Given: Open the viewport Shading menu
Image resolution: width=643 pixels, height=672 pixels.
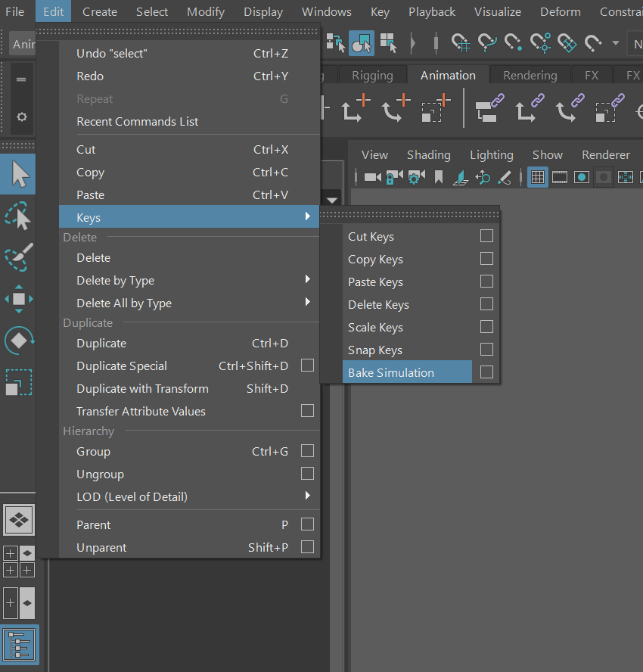Looking at the screenshot, I should (x=428, y=154).
